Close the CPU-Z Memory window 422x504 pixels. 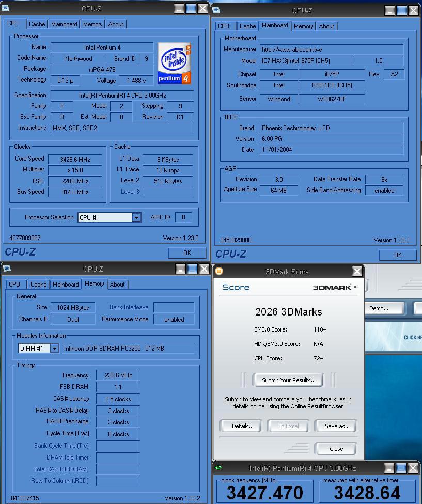coord(204,269)
